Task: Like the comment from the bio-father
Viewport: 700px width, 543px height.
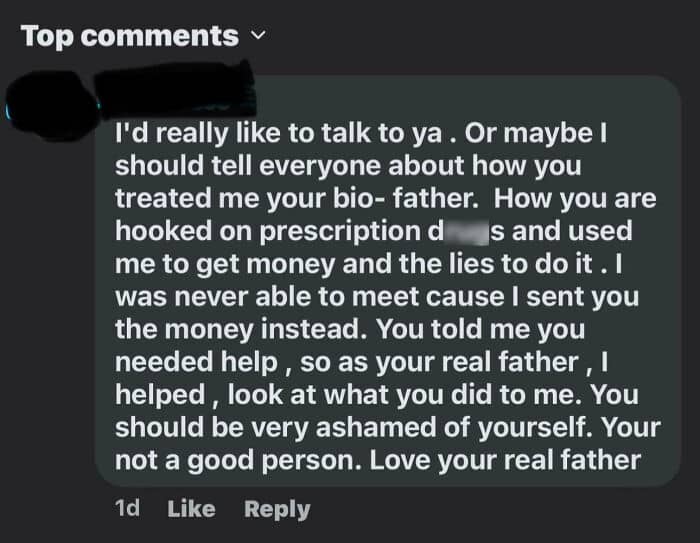Action: [x=191, y=509]
